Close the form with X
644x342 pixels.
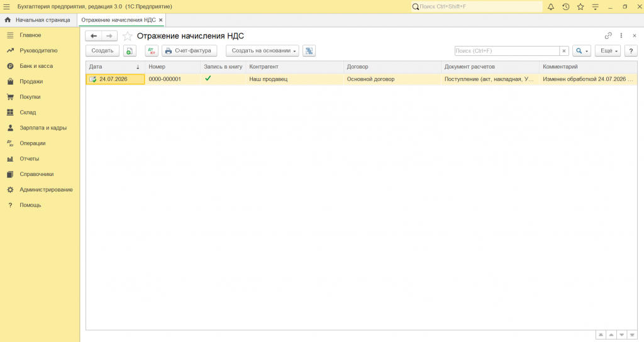pyautogui.click(x=635, y=36)
